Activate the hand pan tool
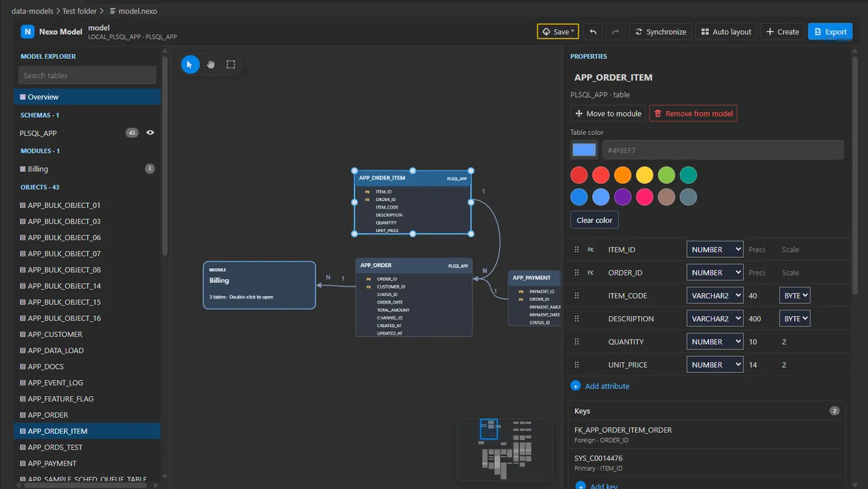Screen dimensions: 868x489 [x=211, y=65]
